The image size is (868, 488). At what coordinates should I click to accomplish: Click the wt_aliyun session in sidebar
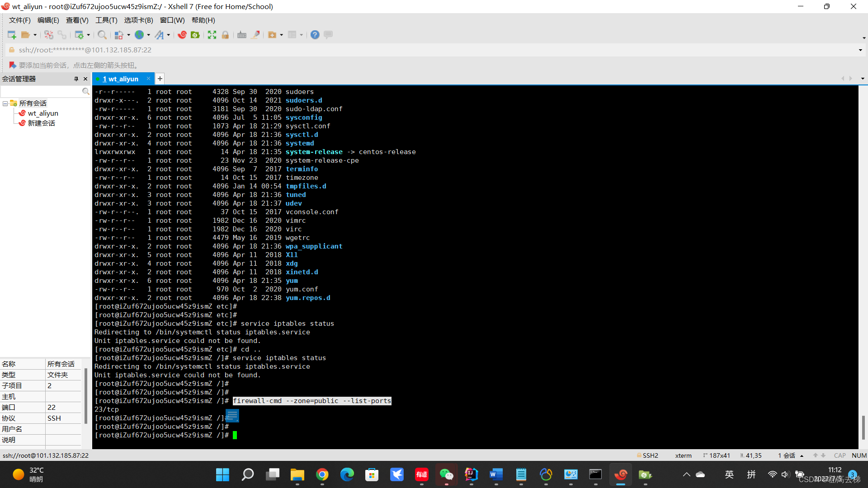43,113
